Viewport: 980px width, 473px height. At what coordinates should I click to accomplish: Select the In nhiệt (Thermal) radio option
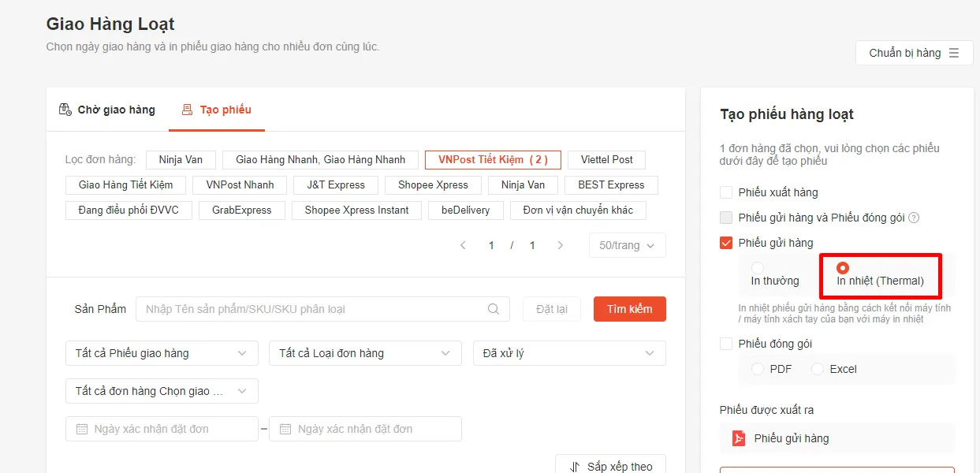(x=843, y=268)
